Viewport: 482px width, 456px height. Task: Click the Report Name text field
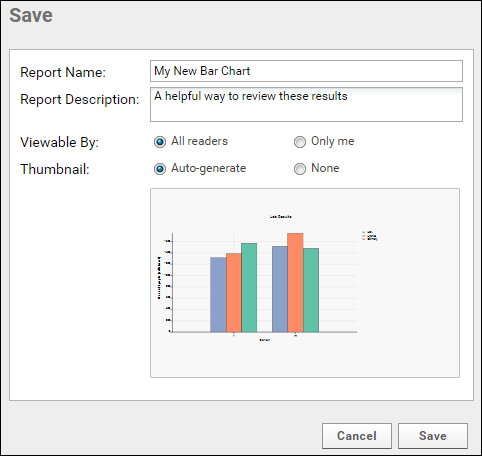point(306,71)
